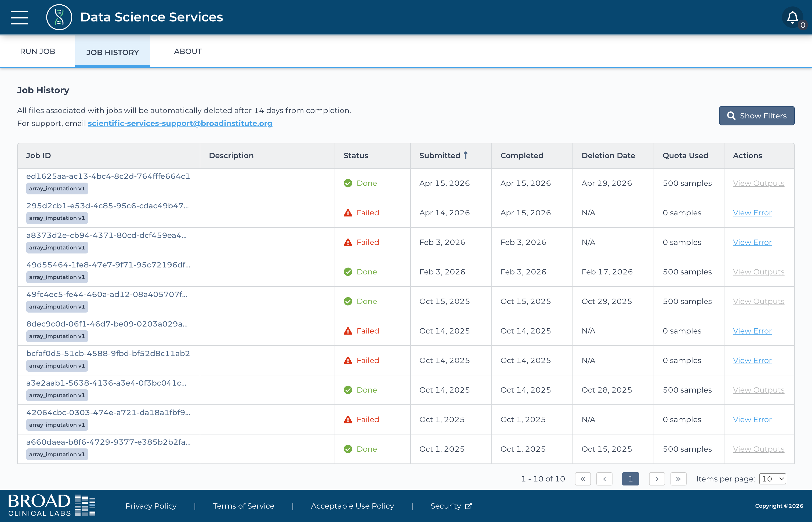812x522 pixels.
Task: View Outputs for job ed1625aa
Action: [759, 183]
